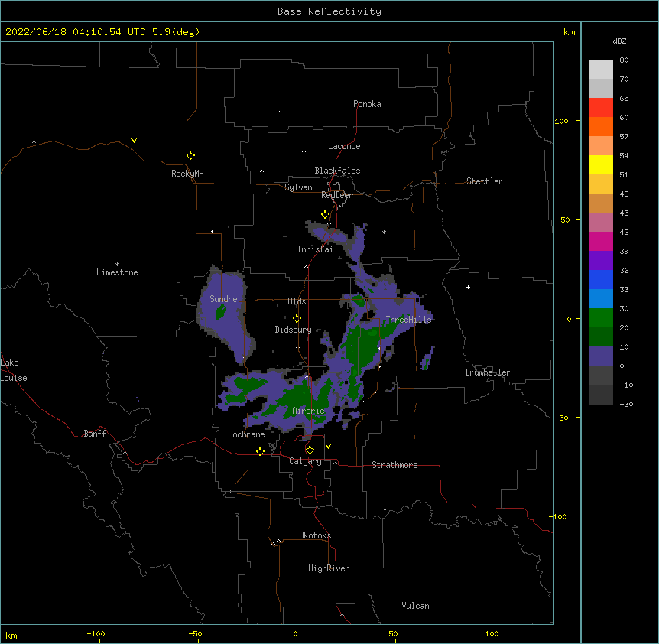Select the Ponoka city label
This screenshot has height=644, width=659.
tap(367, 104)
